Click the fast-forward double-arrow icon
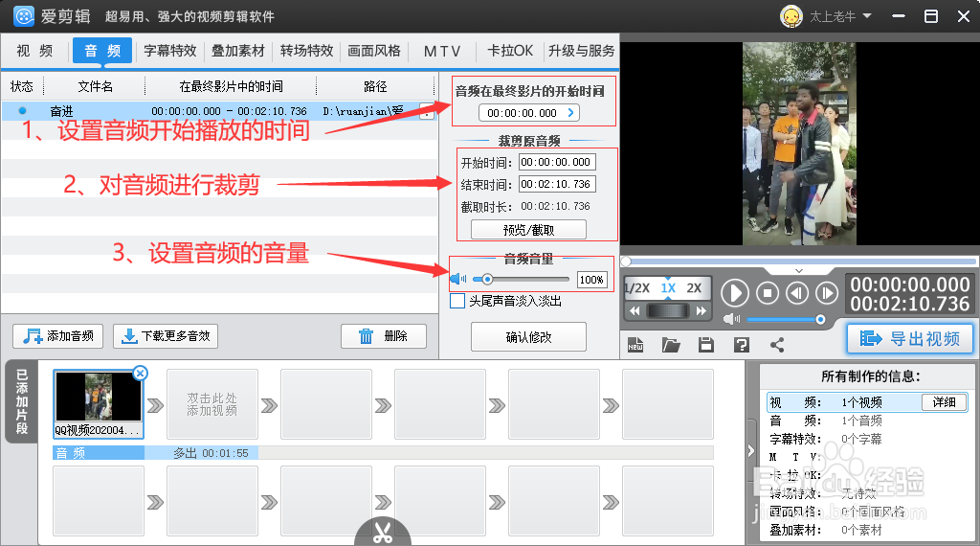 [x=702, y=311]
